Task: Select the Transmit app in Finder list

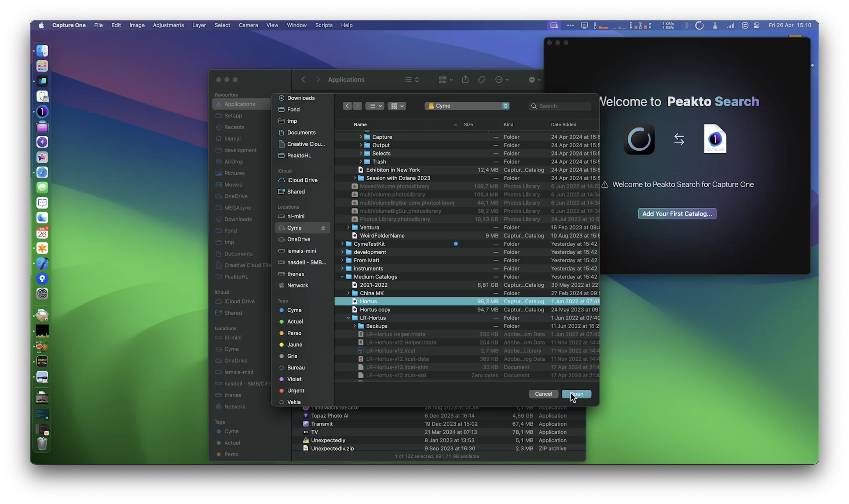Action: click(x=438, y=424)
